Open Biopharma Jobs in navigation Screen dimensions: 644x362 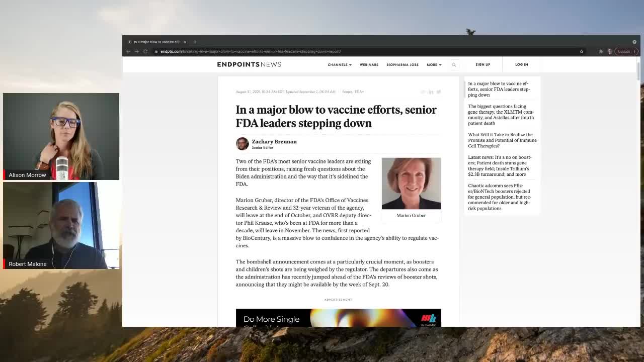(403, 64)
